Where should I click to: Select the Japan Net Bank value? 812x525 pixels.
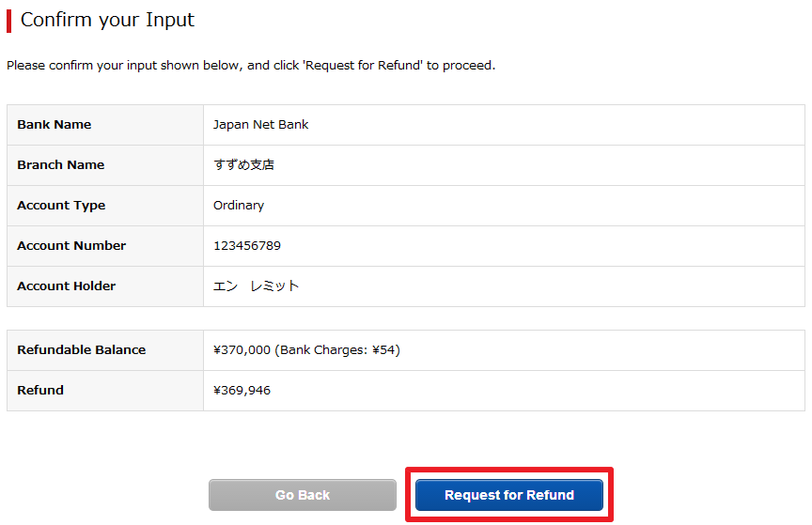coord(260,125)
